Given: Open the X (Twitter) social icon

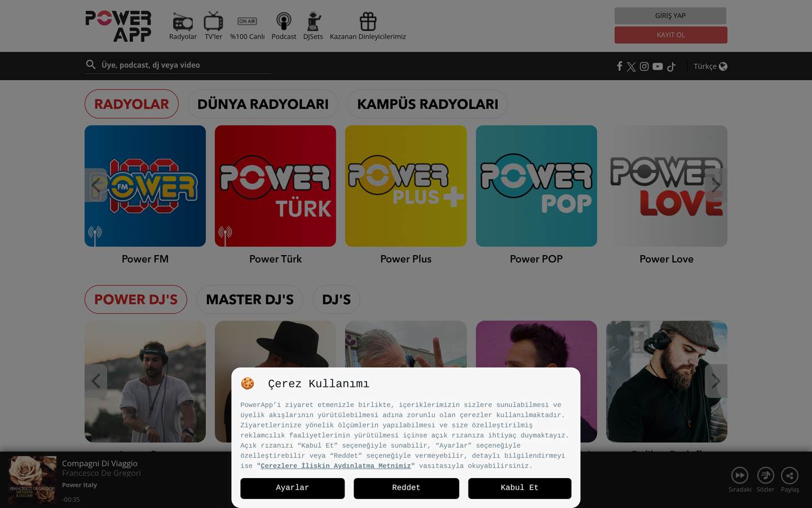Looking at the screenshot, I should point(631,67).
